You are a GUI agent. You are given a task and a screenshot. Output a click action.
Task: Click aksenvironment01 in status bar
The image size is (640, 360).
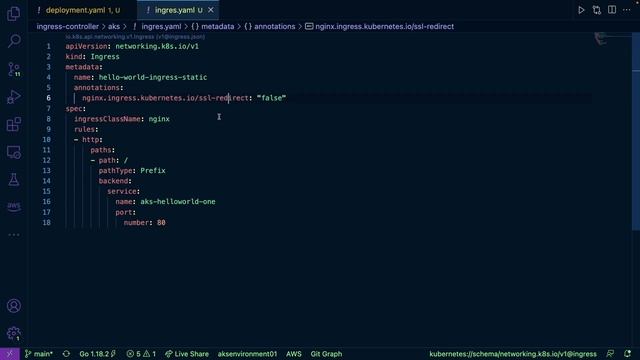coord(247,354)
